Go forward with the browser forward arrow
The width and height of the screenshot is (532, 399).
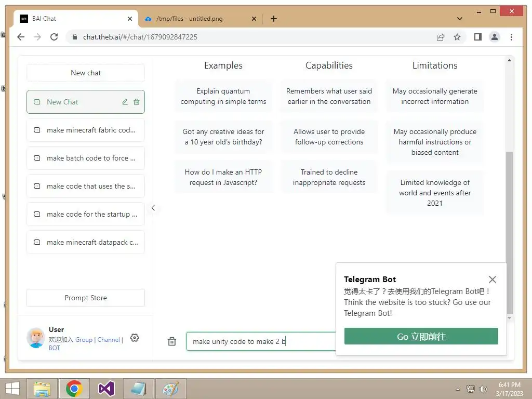37,37
